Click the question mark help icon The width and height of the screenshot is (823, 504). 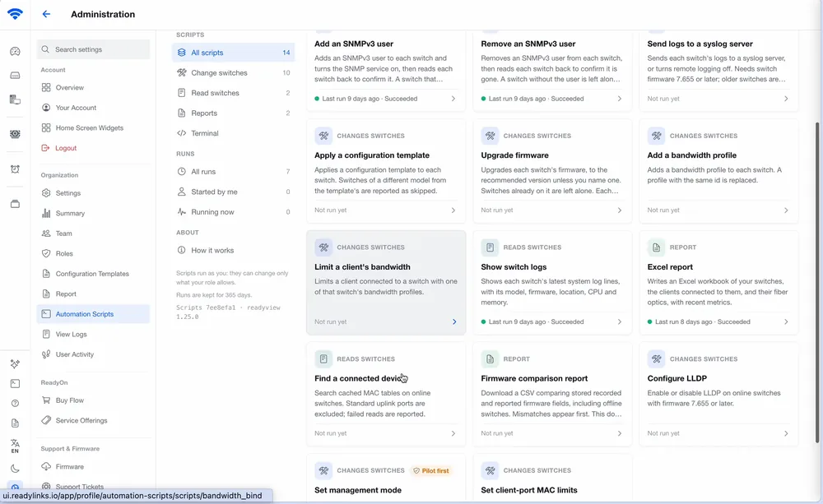point(15,404)
